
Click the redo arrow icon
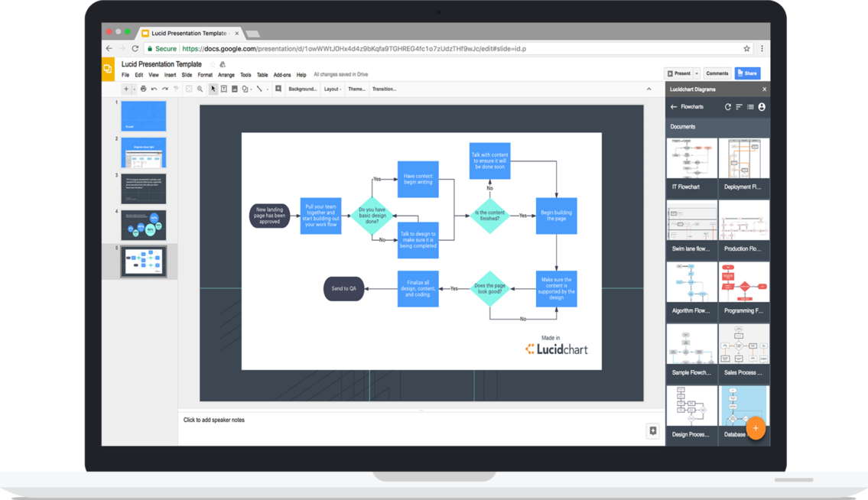pos(165,89)
